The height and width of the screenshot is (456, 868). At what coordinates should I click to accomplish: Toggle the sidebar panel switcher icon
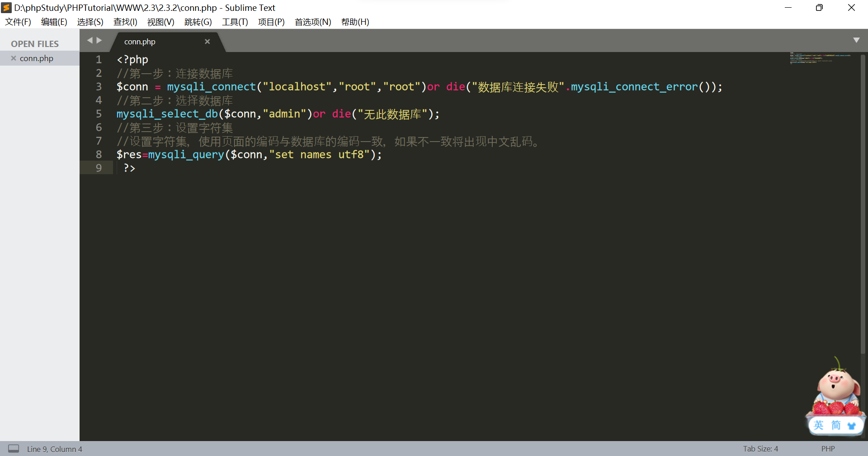(14, 449)
